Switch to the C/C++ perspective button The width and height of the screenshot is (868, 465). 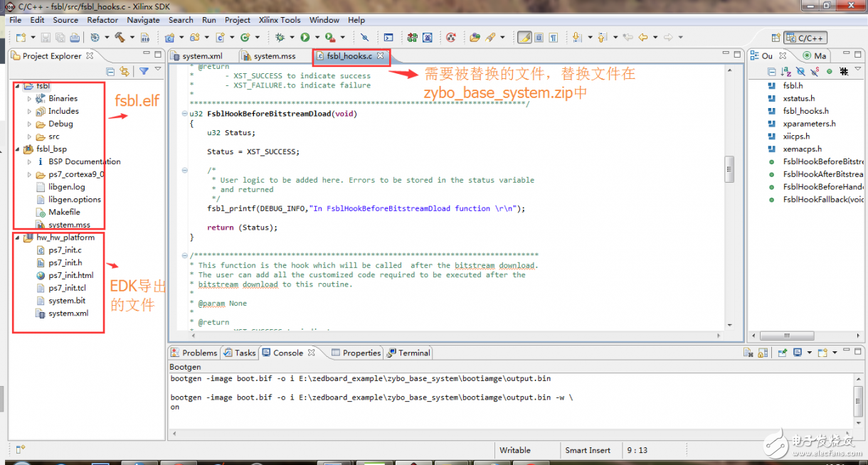[x=805, y=38]
